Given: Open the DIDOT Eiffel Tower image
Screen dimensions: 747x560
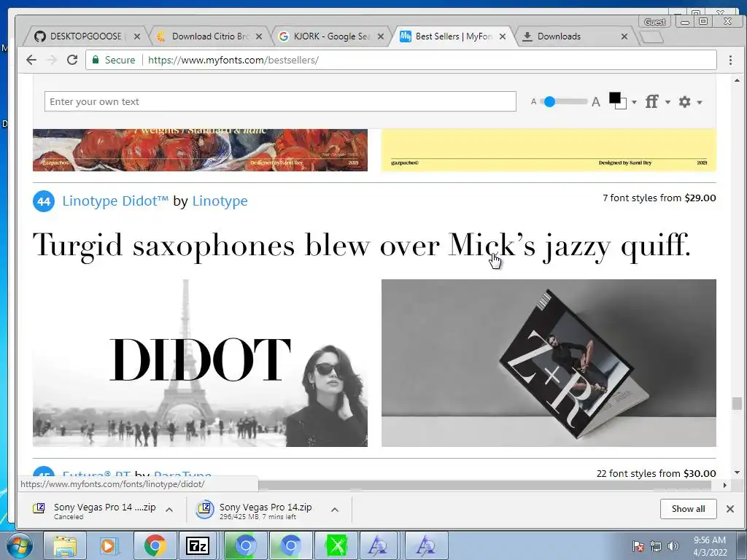Looking at the screenshot, I should [x=200, y=363].
